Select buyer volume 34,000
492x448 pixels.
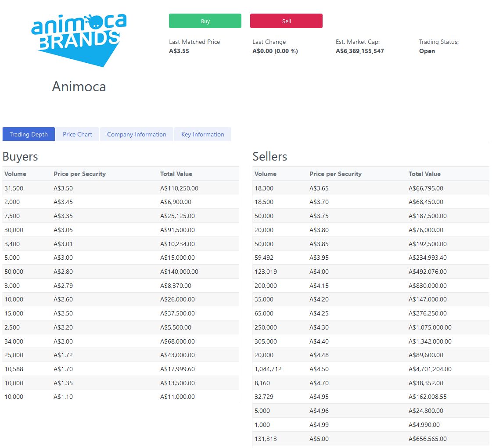[x=14, y=341]
